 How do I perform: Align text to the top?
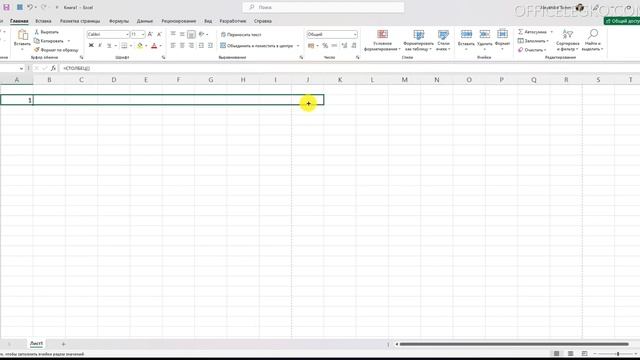(x=173, y=34)
